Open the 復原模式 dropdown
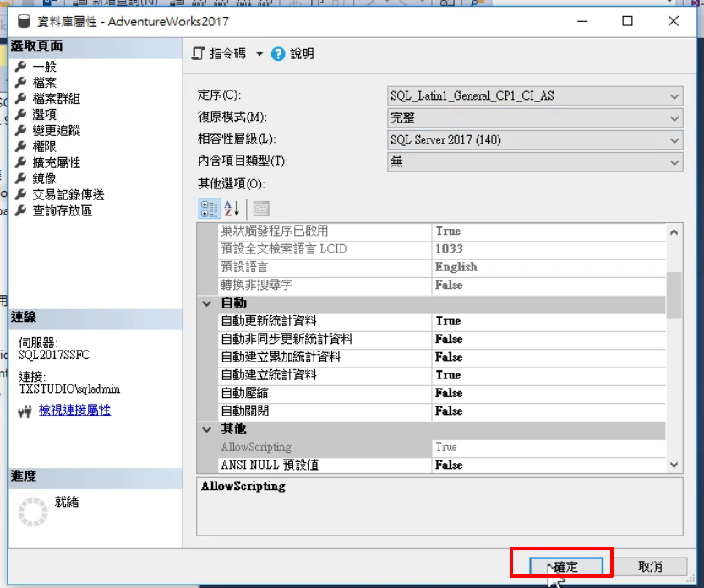The width and height of the screenshot is (704, 588). pos(535,118)
